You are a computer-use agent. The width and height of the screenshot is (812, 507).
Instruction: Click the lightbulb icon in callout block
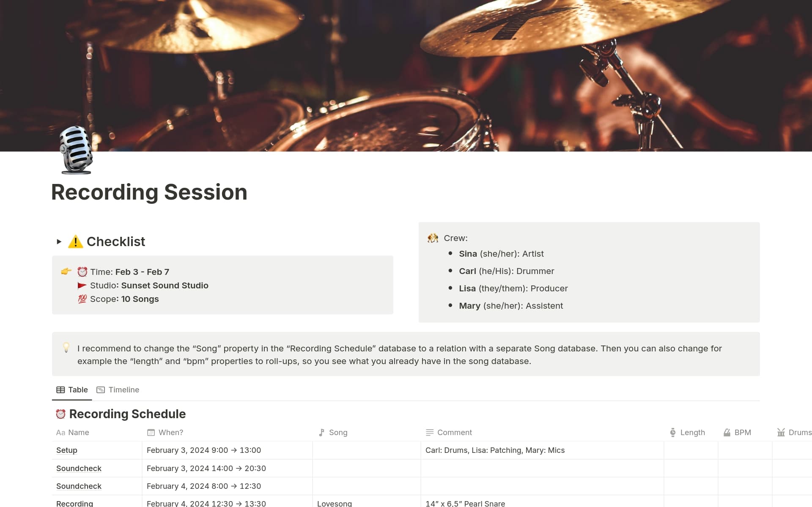coord(66,348)
